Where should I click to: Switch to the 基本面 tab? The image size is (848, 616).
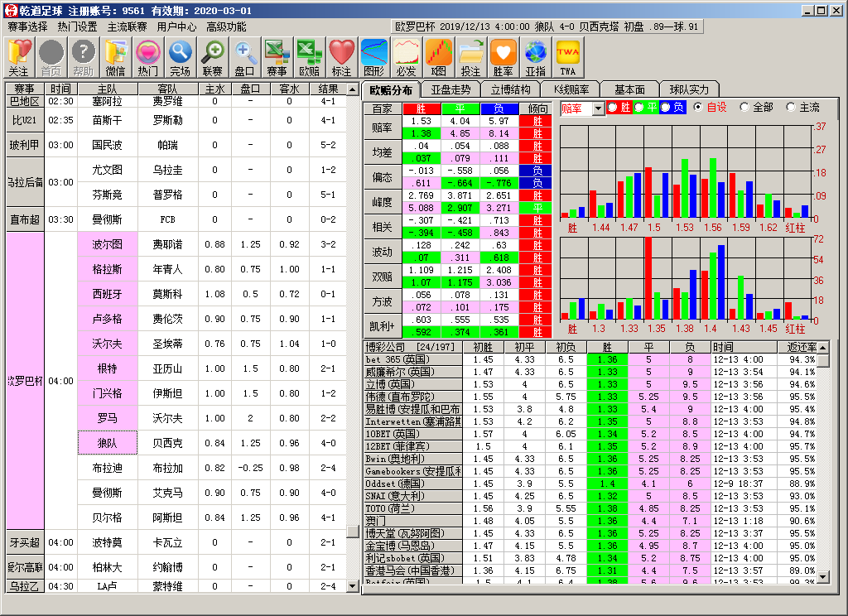coord(629,89)
